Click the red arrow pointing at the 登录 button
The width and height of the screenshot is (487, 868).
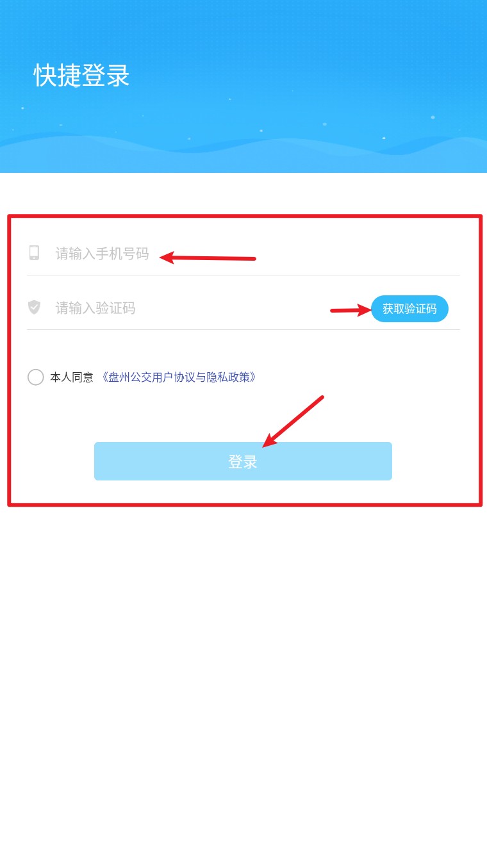[293, 422]
